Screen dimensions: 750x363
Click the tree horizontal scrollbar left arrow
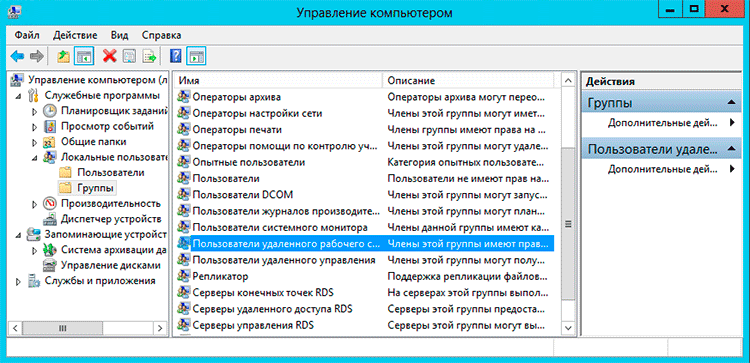click(x=15, y=328)
